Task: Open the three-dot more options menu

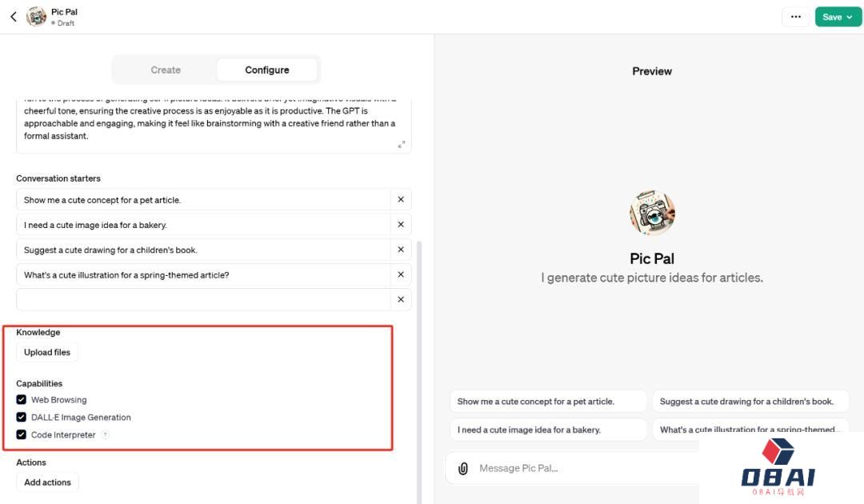Action: [x=796, y=17]
